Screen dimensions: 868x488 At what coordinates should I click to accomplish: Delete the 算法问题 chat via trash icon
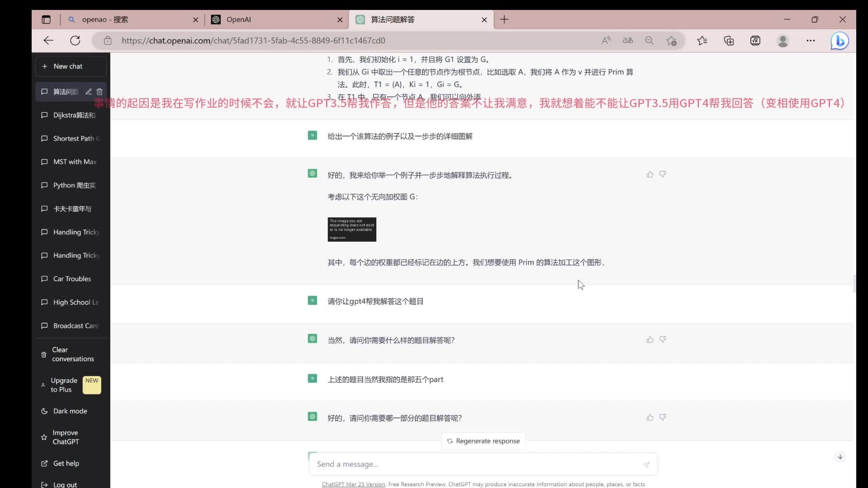(x=100, y=92)
